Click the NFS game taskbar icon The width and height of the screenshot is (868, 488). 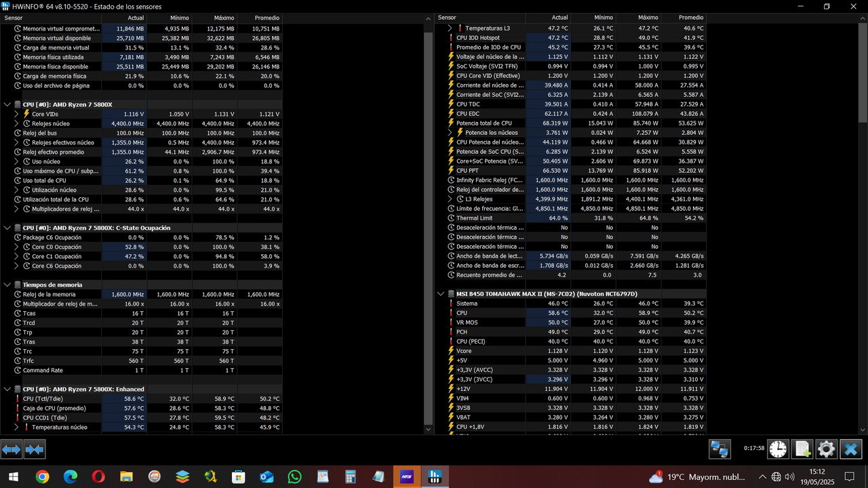tap(407, 477)
